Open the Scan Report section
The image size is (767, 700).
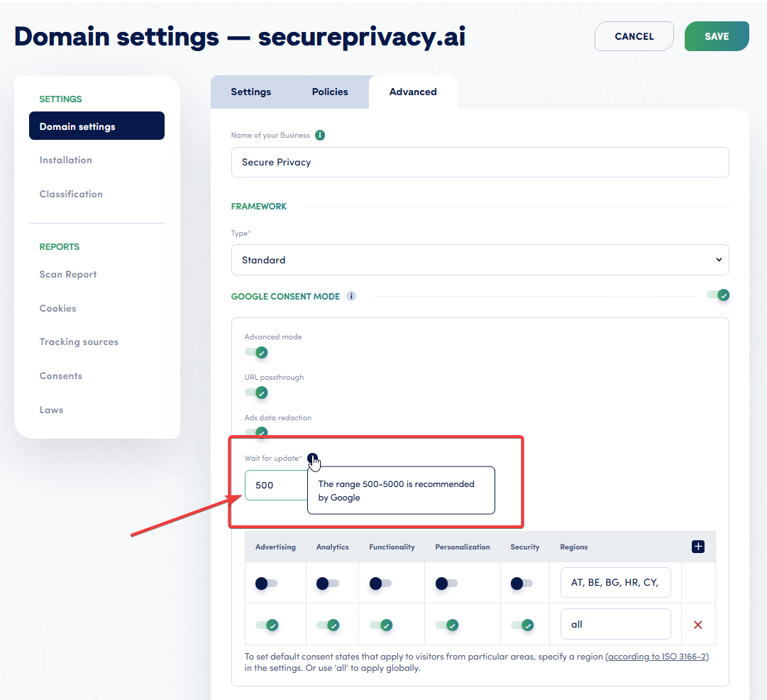click(x=67, y=274)
